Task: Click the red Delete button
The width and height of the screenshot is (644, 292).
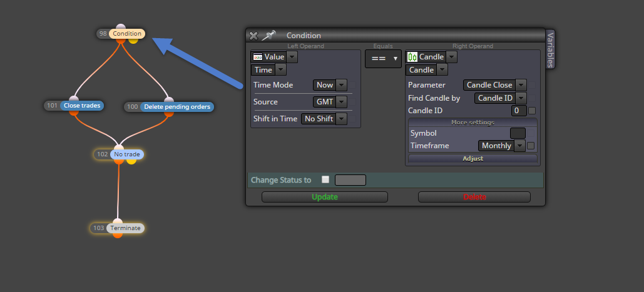Action: point(474,197)
